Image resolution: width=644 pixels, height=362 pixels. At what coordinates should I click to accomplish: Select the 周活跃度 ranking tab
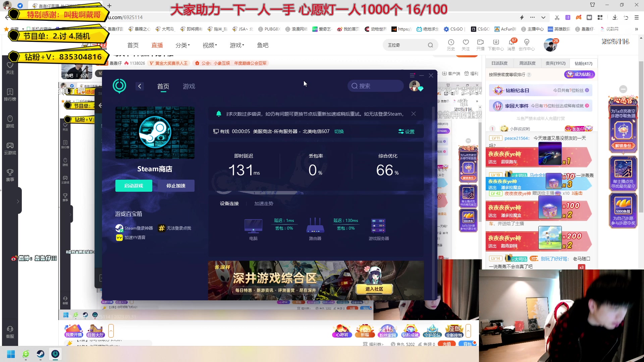pos(527,63)
